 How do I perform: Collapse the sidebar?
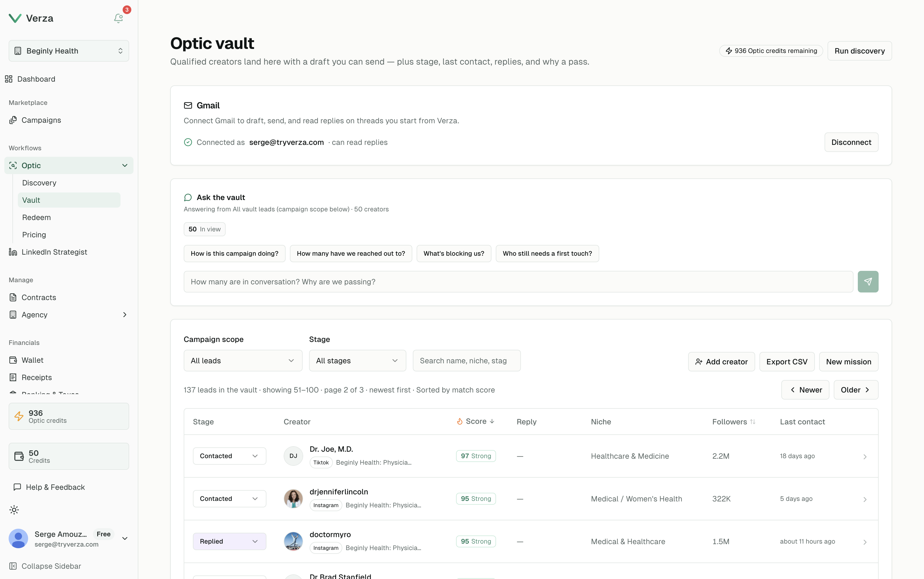coord(45,566)
